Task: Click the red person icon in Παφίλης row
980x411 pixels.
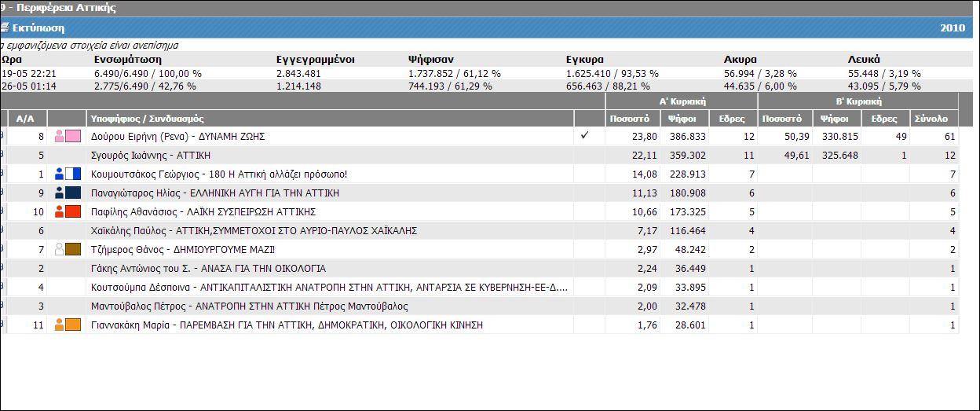Action: pyautogui.click(x=60, y=211)
